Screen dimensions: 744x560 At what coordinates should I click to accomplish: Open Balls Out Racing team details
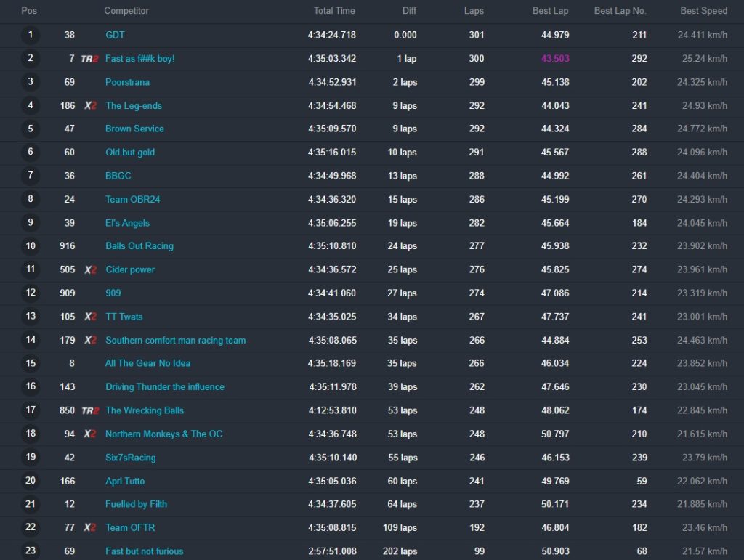(x=139, y=246)
